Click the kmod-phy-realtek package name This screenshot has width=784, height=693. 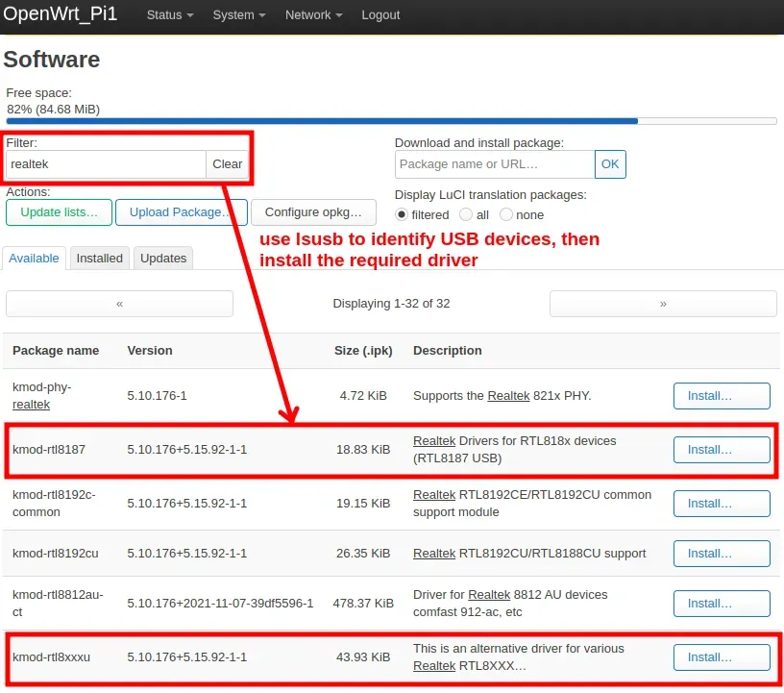(42, 396)
